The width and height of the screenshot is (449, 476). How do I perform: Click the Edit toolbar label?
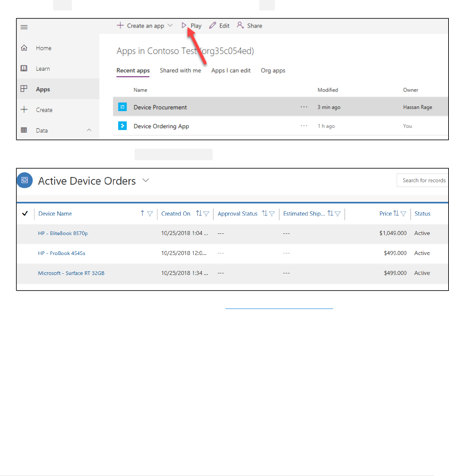[x=224, y=26]
